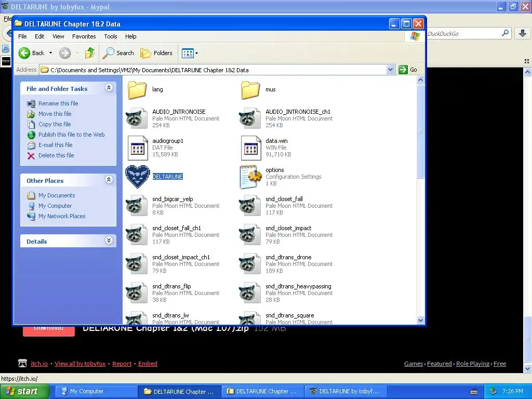Open the Tools menu

point(110,36)
